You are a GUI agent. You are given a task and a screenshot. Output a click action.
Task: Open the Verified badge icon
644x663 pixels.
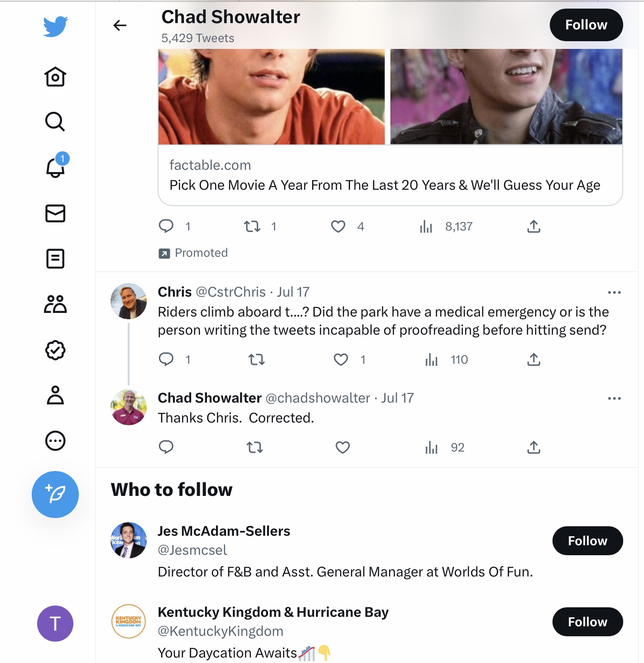point(55,350)
